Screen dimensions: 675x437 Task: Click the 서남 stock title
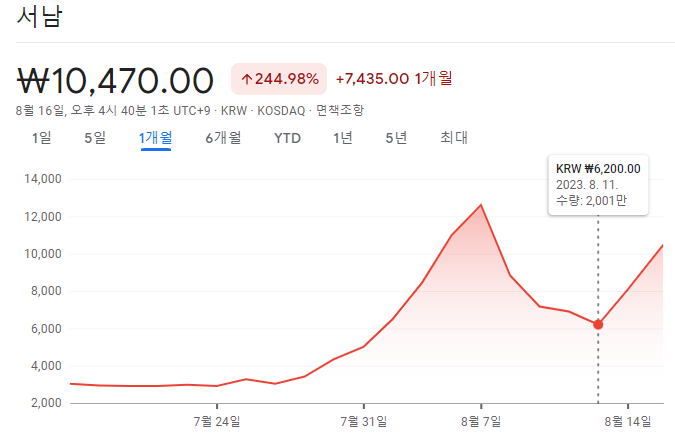click(40, 17)
